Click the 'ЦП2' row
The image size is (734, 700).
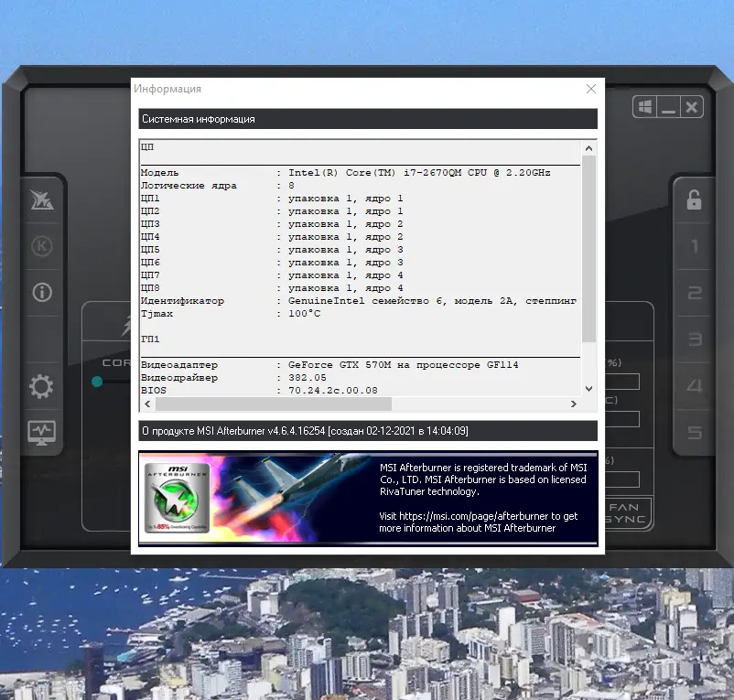point(272,211)
